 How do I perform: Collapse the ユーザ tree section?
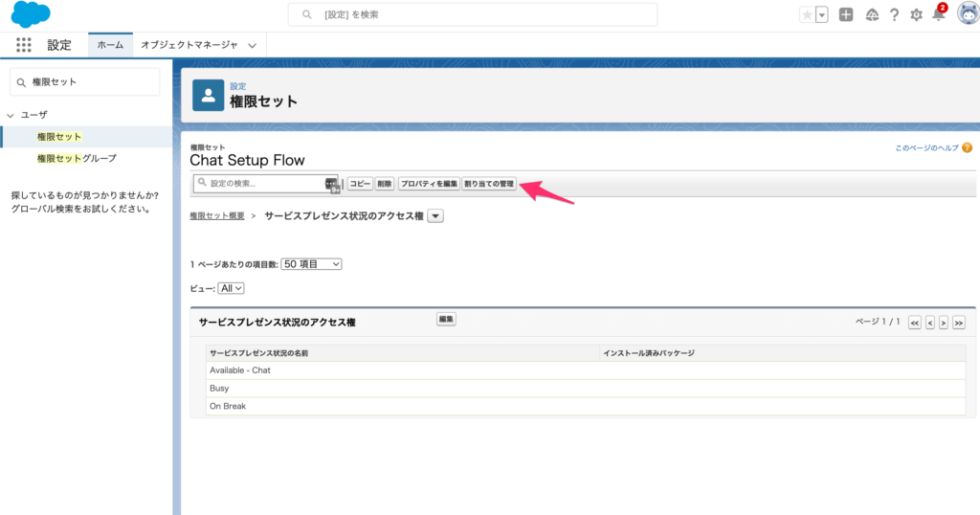11,115
